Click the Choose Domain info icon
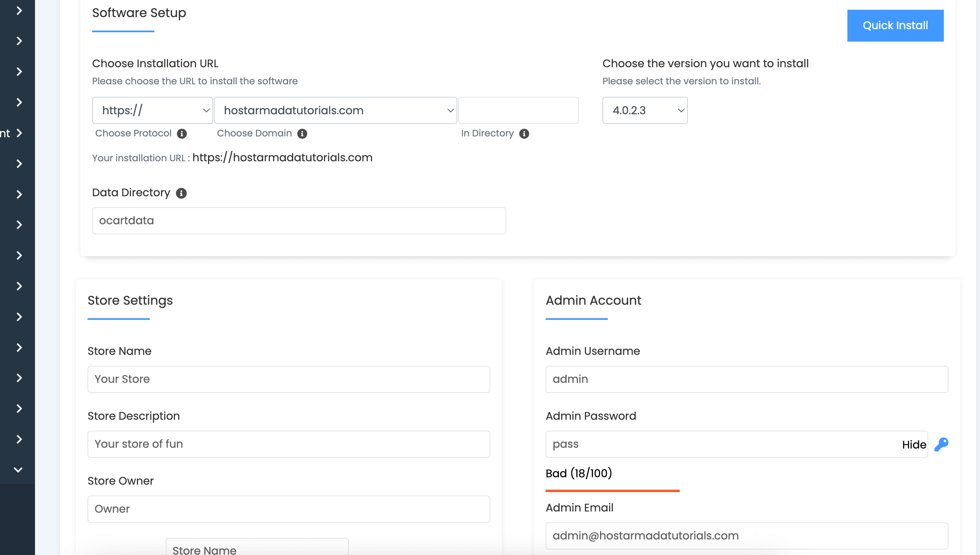The image size is (980, 555). (302, 134)
